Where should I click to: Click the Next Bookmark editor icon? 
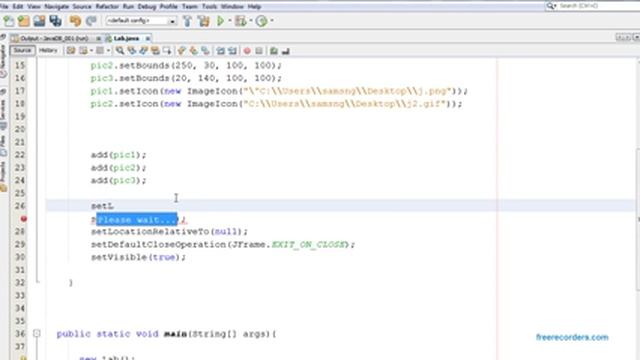[x=193, y=51]
